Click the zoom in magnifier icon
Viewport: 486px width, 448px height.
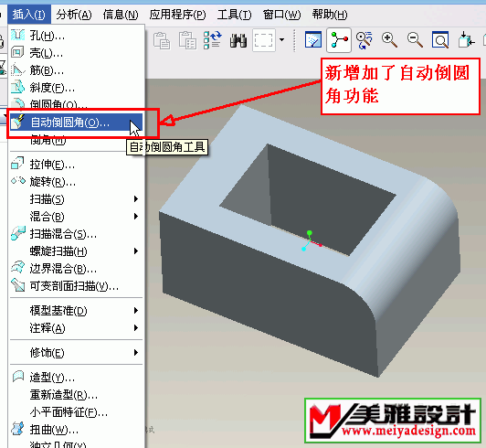pos(389,40)
